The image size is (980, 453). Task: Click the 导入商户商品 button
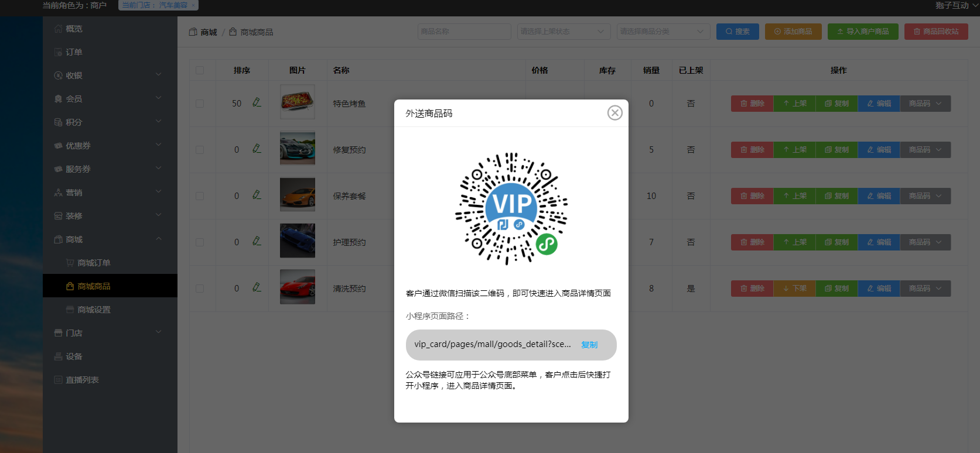click(863, 32)
